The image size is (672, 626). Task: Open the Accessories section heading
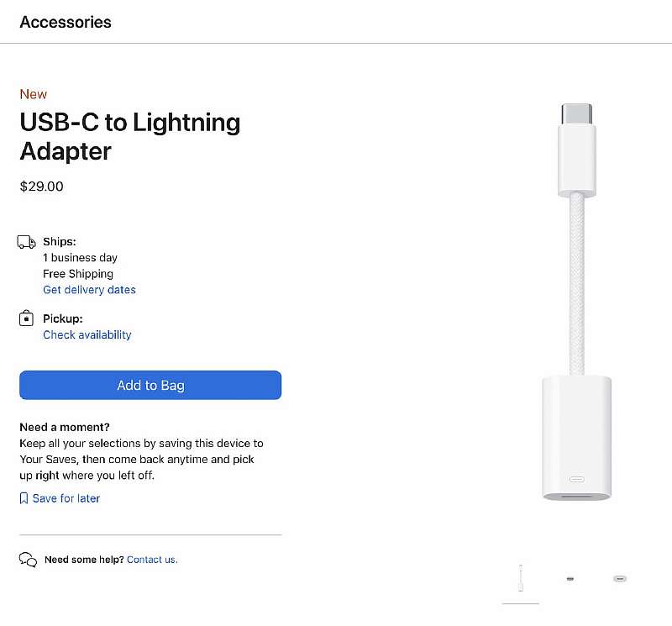(x=66, y=22)
